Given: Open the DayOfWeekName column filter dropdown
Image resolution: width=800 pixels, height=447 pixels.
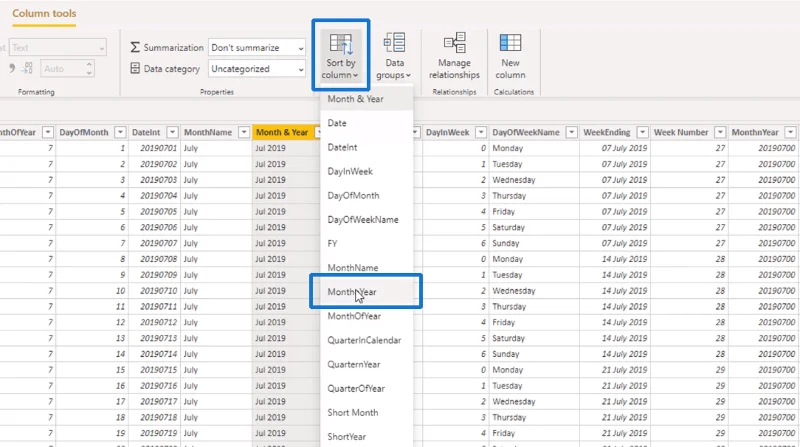Looking at the screenshot, I should point(571,132).
